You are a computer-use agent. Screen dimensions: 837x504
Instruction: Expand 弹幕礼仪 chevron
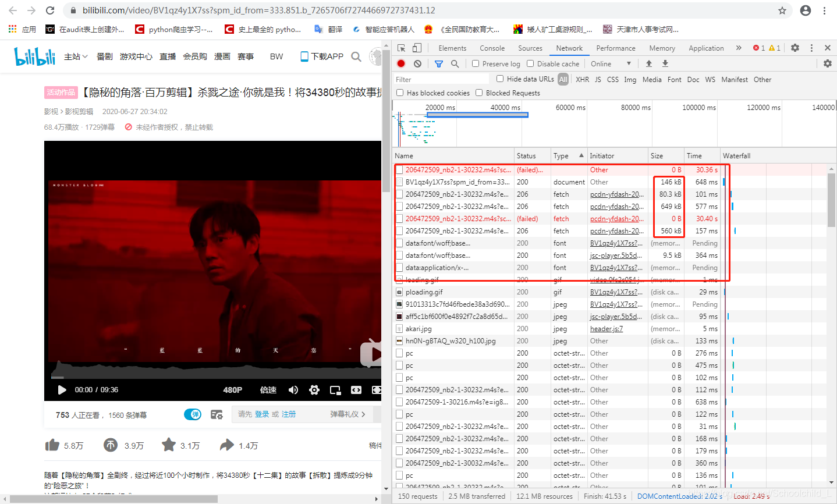point(363,414)
